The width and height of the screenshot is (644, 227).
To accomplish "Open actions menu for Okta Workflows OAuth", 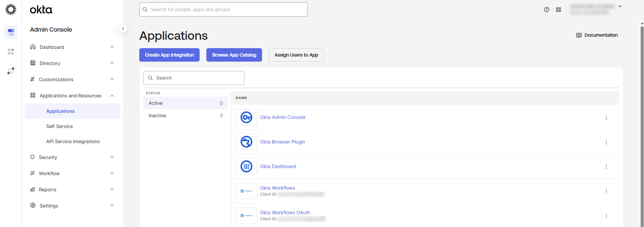I will click(606, 216).
